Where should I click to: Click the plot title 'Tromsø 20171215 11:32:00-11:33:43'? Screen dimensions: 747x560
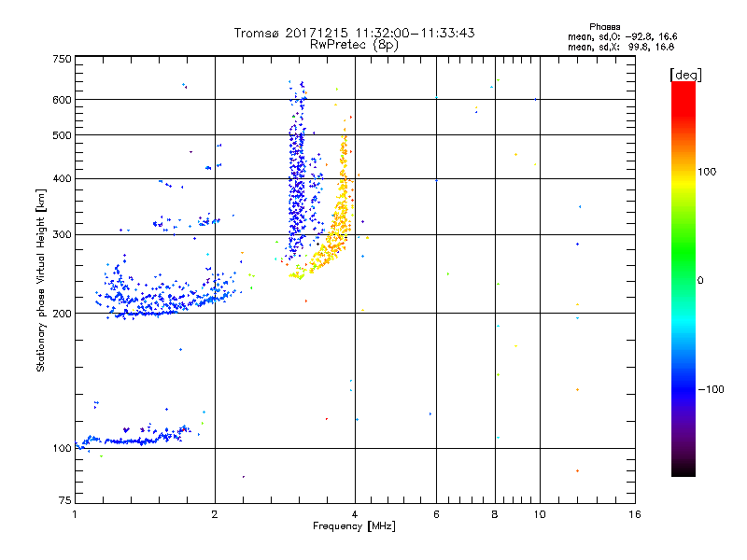point(354,33)
